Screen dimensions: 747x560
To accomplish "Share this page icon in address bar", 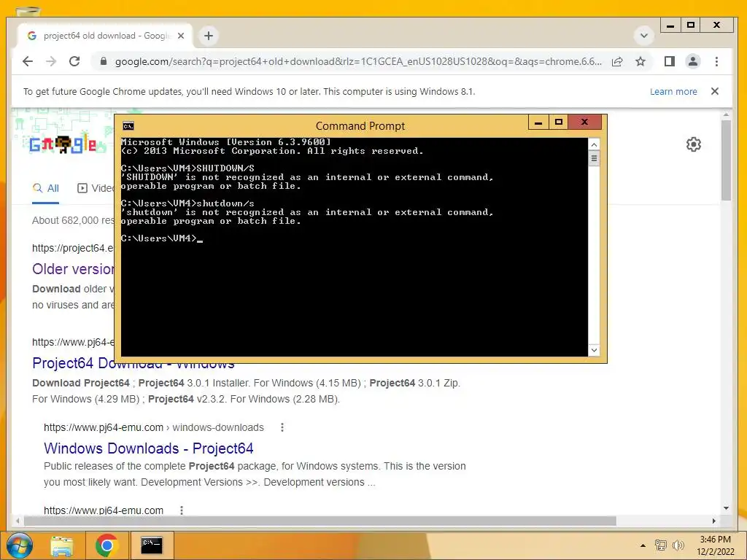I will pyautogui.click(x=617, y=61).
